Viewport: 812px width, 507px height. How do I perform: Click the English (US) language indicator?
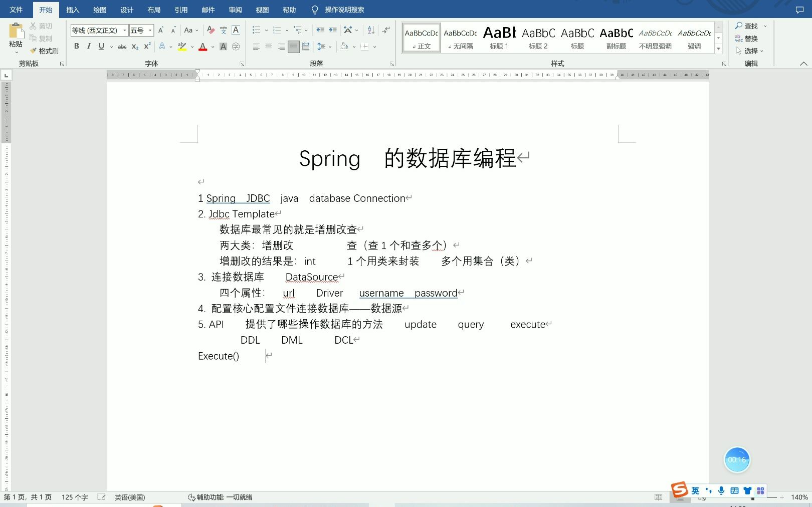click(x=130, y=497)
